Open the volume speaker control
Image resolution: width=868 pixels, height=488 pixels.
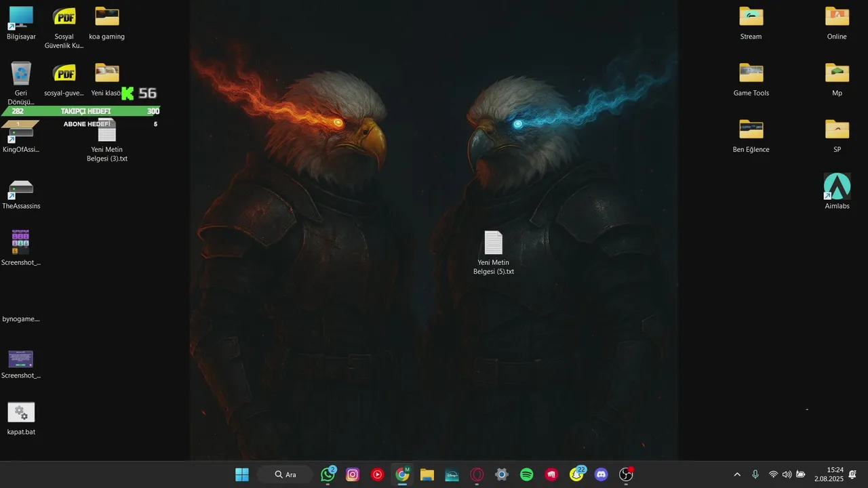coord(787,474)
